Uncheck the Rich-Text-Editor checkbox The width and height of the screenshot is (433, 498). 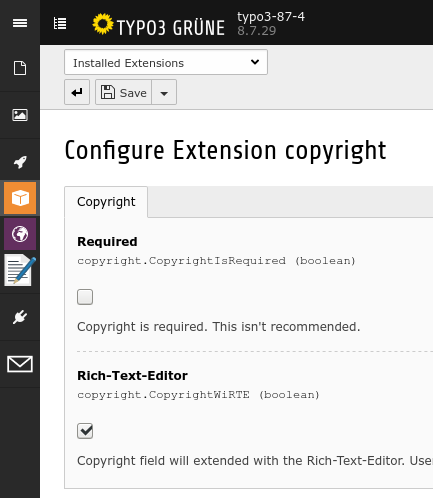85,431
